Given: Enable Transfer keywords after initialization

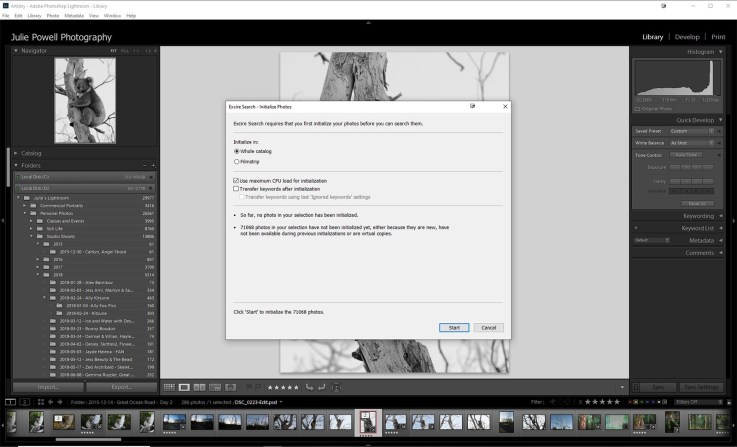Looking at the screenshot, I should coord(236,188).
